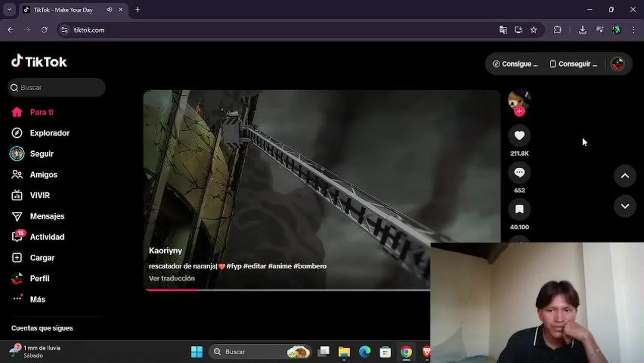644x363 pixels.
Task: Open a new browser tab
Action: click(x=138, y=10)
